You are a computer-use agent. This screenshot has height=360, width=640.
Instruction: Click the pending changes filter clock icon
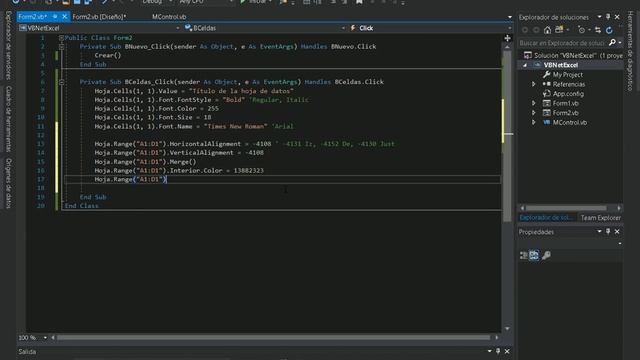click(581, 30)
